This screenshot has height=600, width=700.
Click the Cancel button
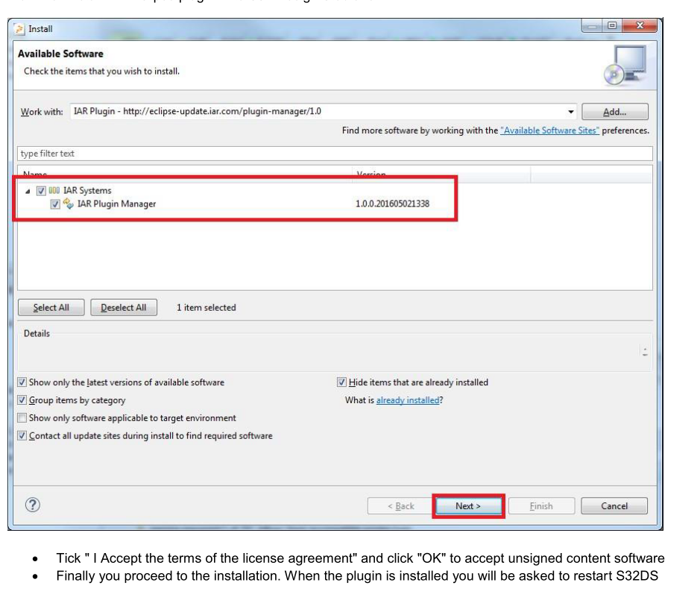tap(614, 506)
